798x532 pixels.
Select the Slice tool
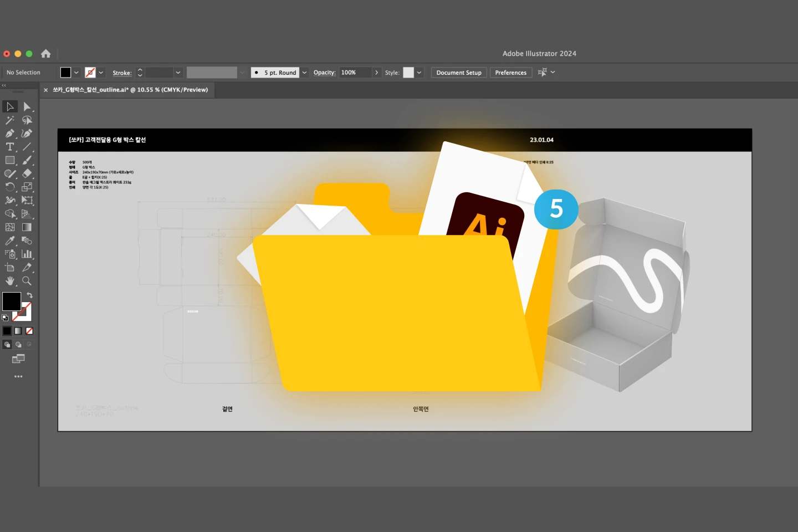point(27,267)
